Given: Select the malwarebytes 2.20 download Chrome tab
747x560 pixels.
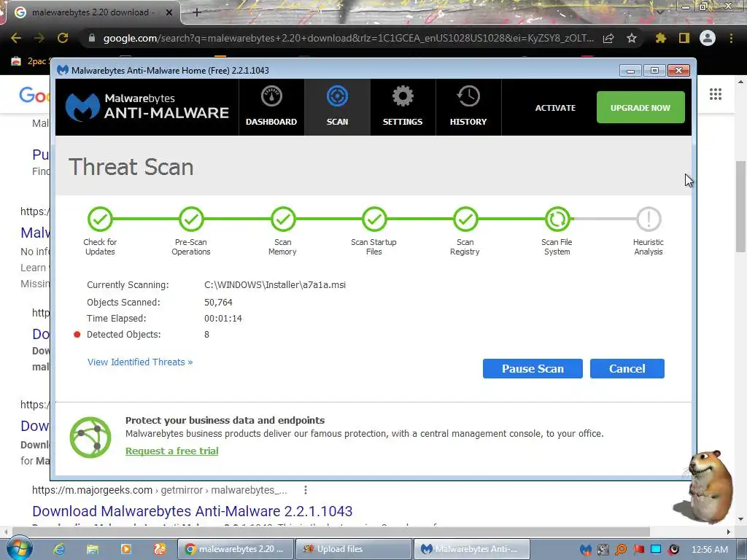Looking at the screenshot, I should pos(93,12).
